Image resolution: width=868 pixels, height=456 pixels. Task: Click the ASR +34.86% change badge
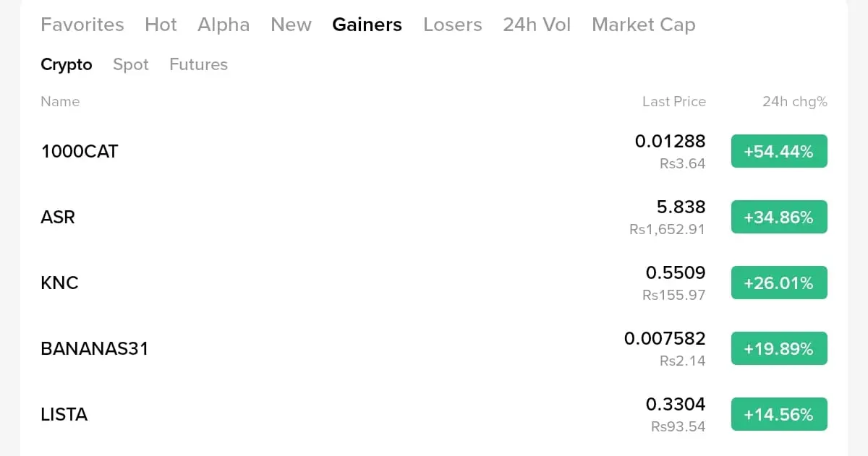[x=779, y=217]
